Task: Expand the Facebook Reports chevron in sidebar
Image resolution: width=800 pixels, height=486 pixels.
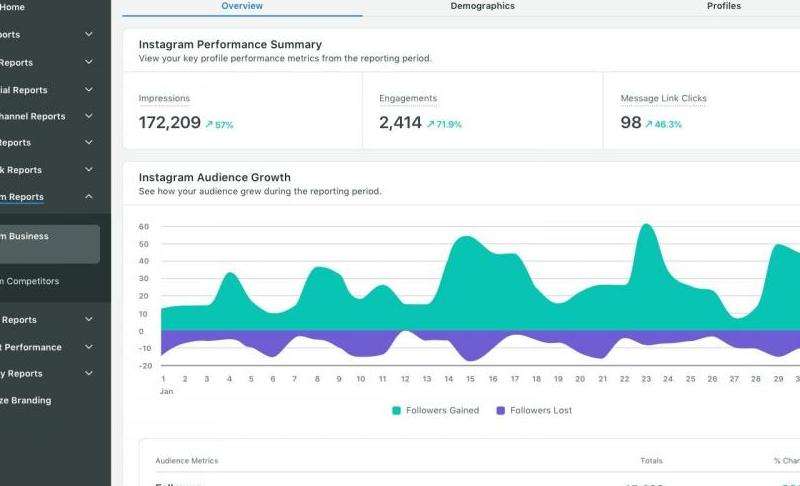Action: [89, 170]
